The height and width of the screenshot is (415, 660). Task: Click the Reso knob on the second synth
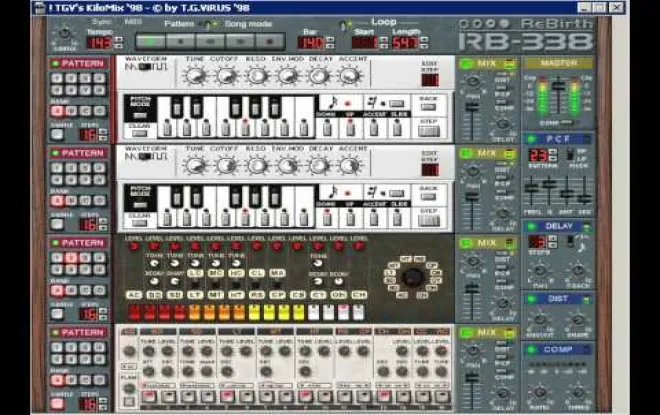[x=257, y=165]
